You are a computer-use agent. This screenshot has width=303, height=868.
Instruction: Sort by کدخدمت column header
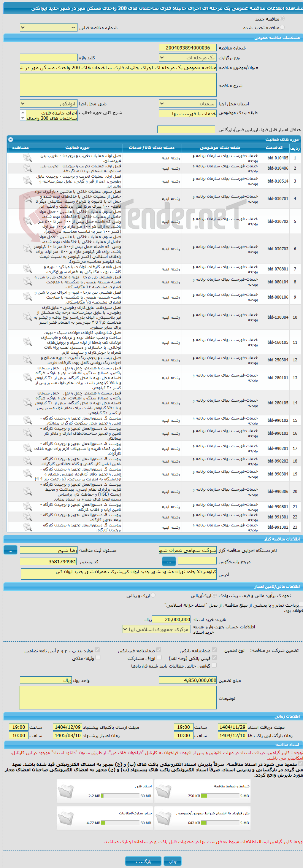point(274,148)
